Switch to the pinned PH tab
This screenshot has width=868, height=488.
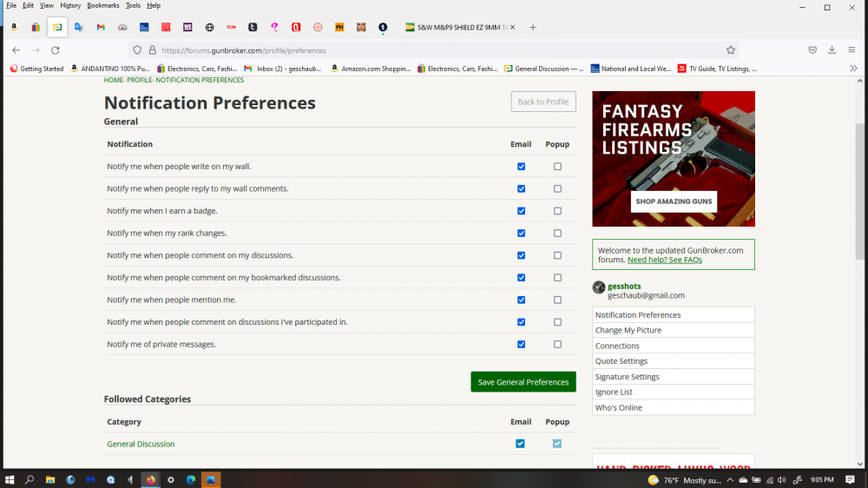point(339,27)
